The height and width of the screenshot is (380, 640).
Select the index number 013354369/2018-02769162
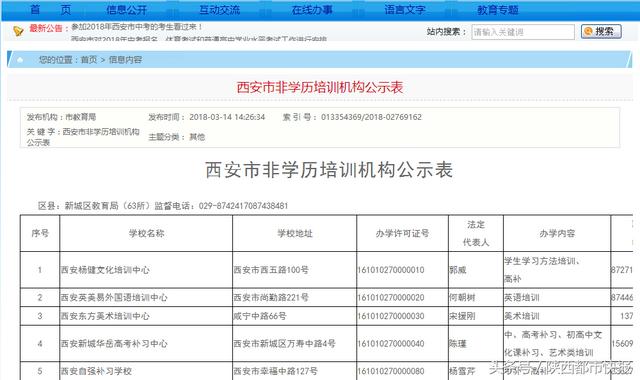(371, 117)
